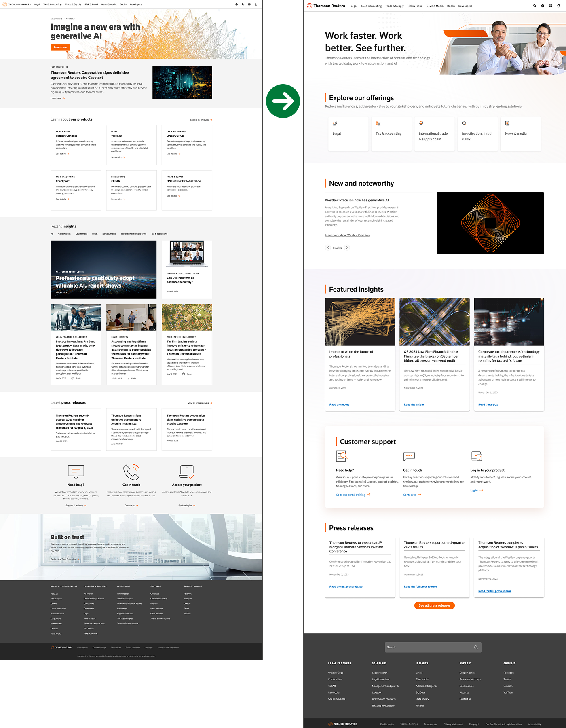Screen dimensions: 566x728
Task: Click the magnifier icon inside the footer search box
Action: point(476,647)
